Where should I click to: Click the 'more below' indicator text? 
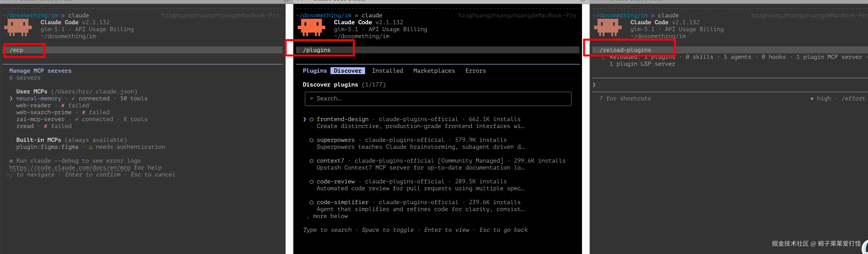pos(331,216)
